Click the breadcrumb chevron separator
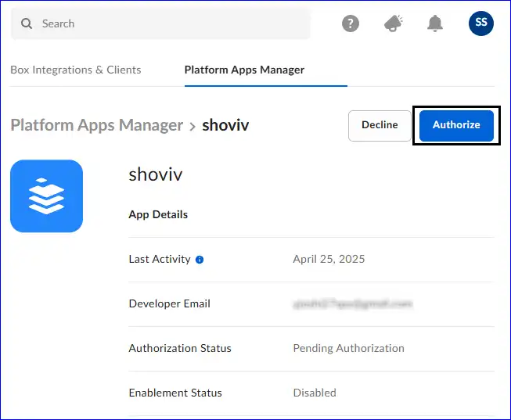Image resolution: width=511 pixels, height=420 pixels. (193, 125)
